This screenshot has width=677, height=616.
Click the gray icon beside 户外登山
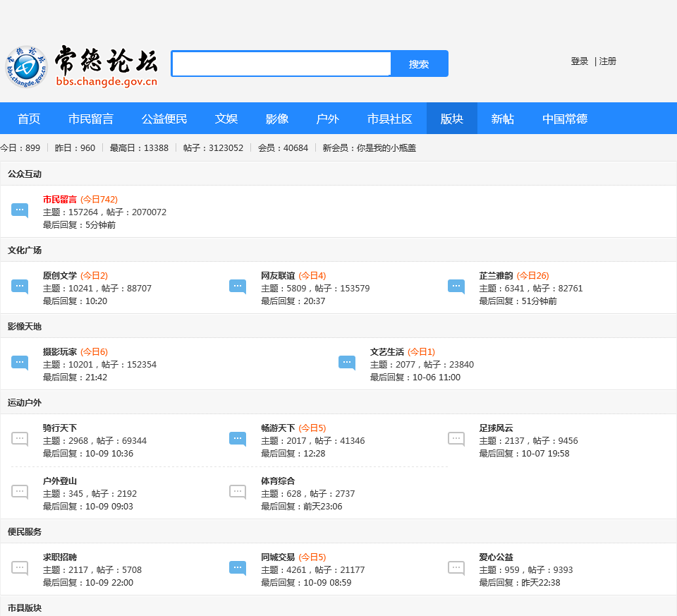[20, 492]
